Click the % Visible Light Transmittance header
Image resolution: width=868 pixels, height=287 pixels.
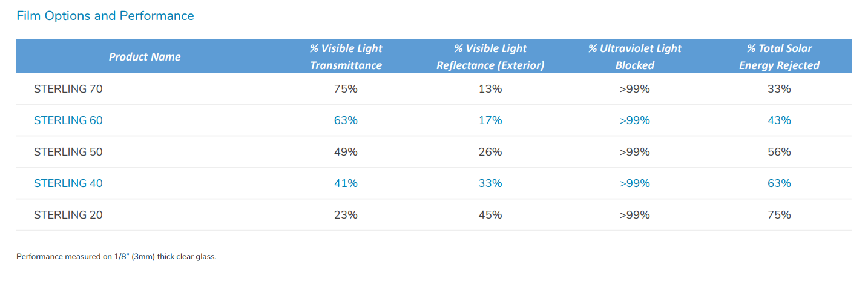346,57
